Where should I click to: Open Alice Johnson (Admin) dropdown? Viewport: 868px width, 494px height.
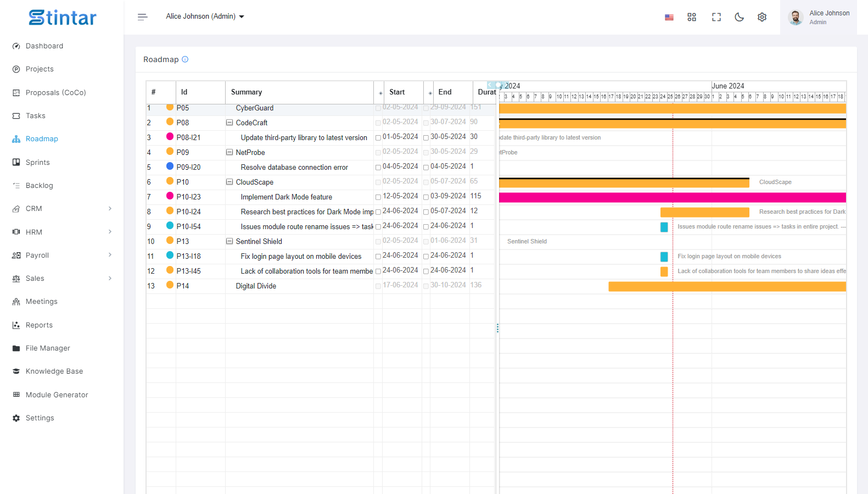205,16
